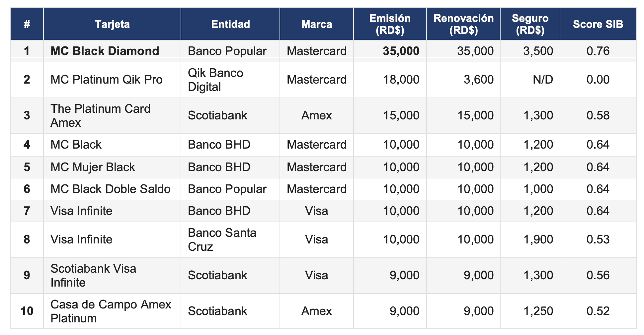
Task: Click the MC Black Doble Saldo cell
Action: click(x=111, y=189)
